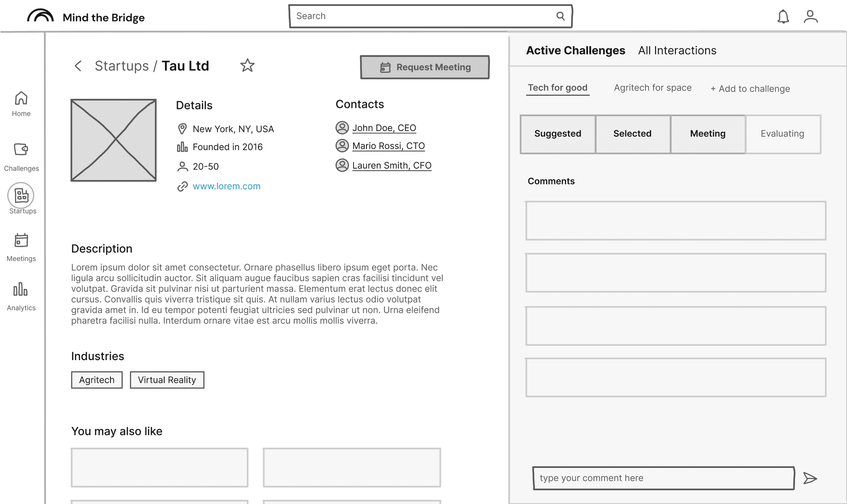Screen dimensions: 847x504
Task: Open the user profile icon
Action: [811, 17]
